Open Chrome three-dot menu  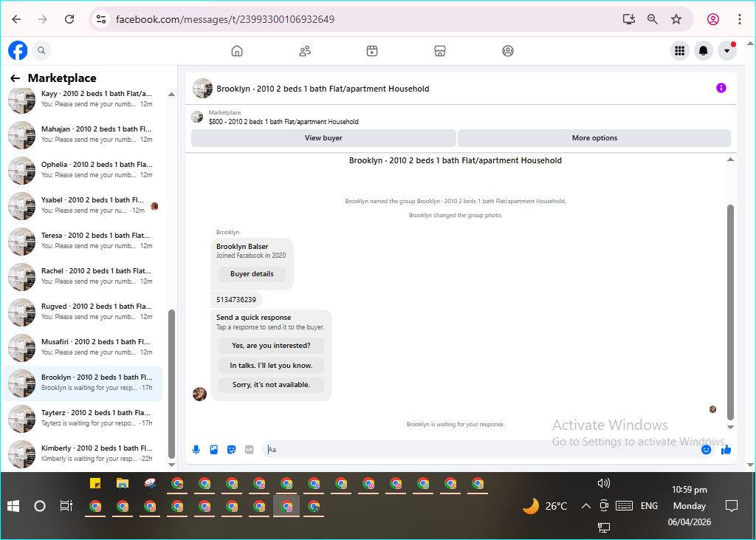[x=740, y=19]
